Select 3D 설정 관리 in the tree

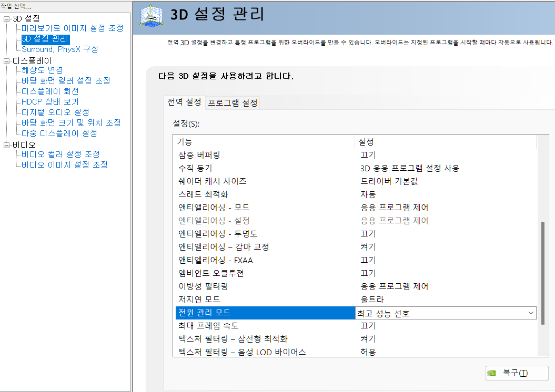click(45, 39)
